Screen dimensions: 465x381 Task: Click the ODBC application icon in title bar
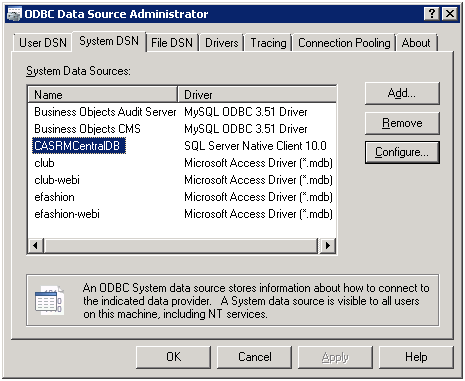[x=14, y=14]
